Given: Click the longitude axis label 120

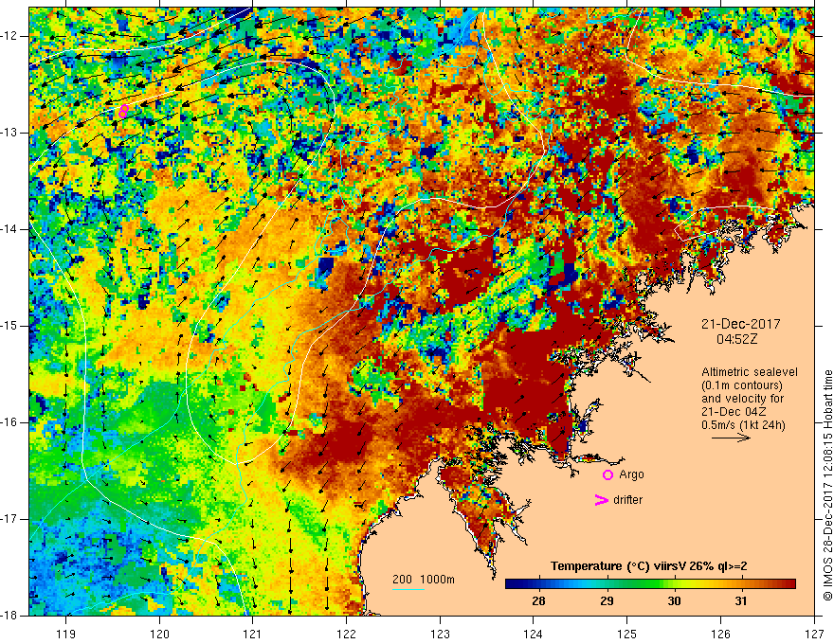Looking at the screenshot, I should pos(159,634).
